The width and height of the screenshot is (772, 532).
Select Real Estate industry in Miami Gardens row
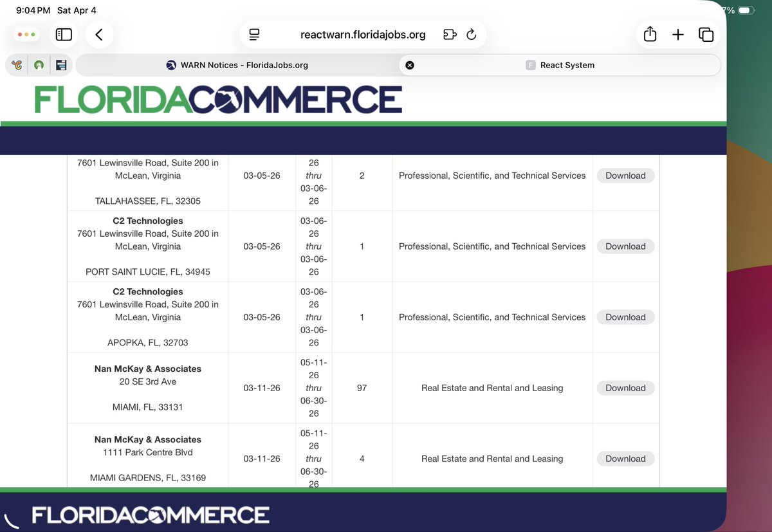pos(492,459)
